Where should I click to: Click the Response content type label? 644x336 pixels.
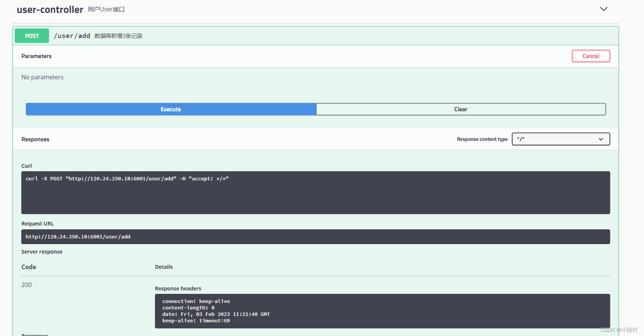tap(482, 139)
